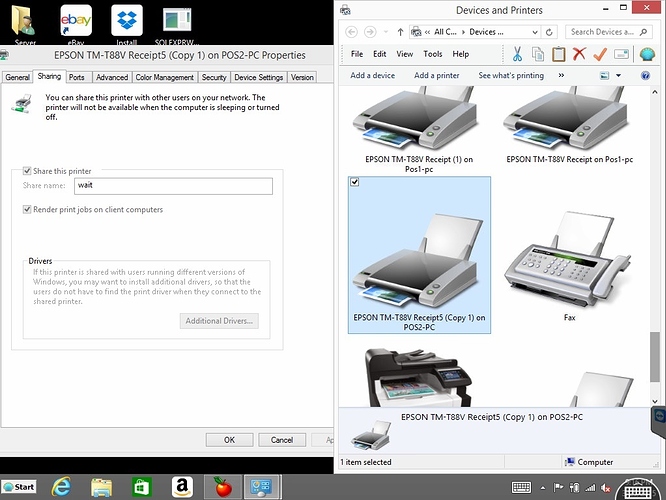Open the Tools menu
The width and height of the screenshot is (666, 500).
point(433,54)
